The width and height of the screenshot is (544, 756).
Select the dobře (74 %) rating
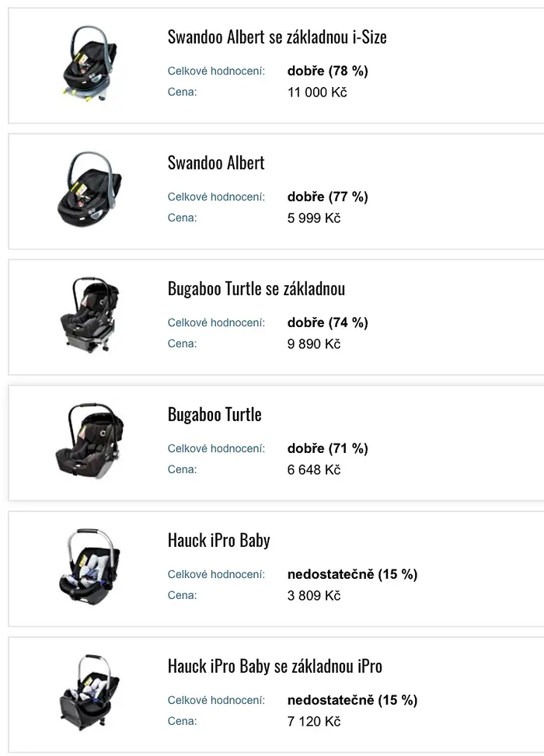click(x=327, y=322)
